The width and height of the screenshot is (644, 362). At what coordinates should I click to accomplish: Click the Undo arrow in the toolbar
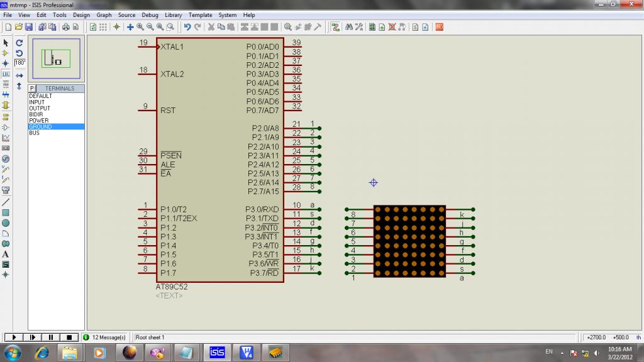point(187,27)
